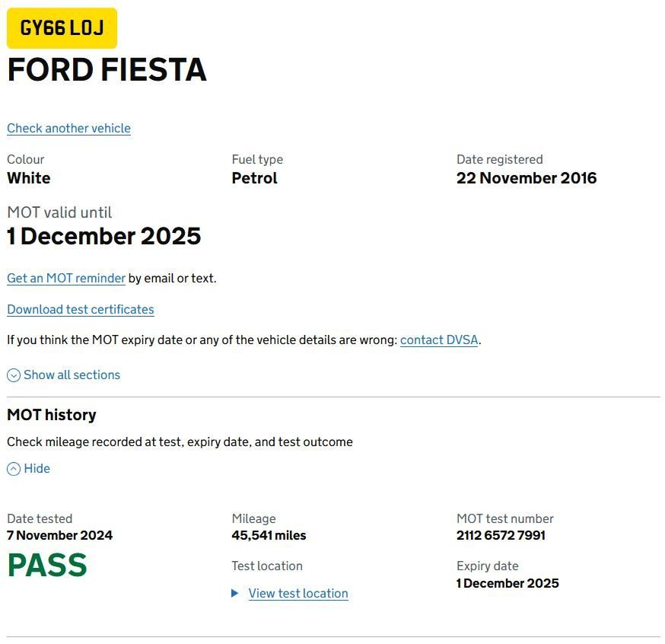Click the Show all sections chevron icon
The image size is (665, 644).
tap(14, 375)
